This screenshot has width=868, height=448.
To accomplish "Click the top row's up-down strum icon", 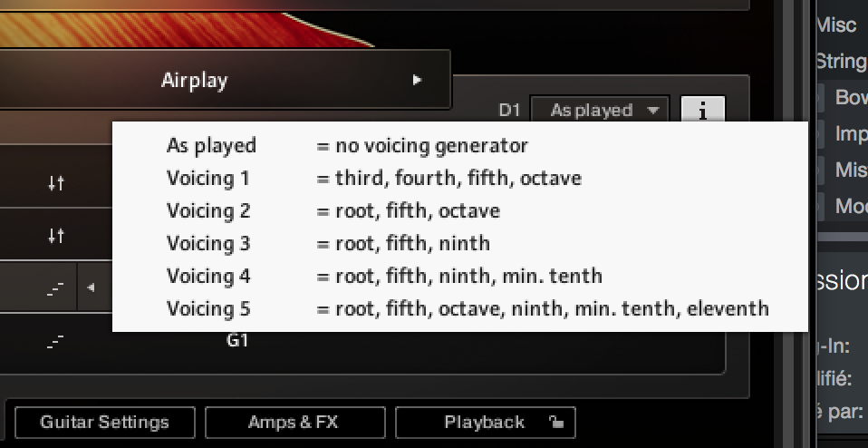I will (56, 183).
